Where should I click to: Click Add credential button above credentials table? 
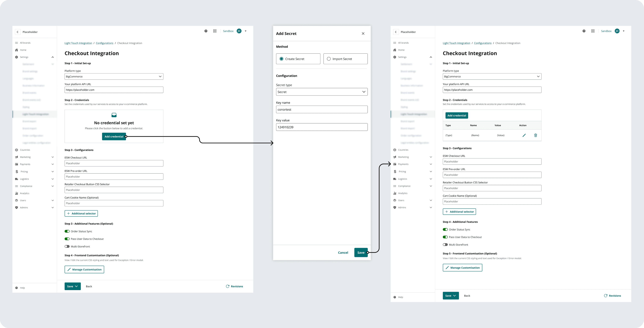(x=456, y=116)
